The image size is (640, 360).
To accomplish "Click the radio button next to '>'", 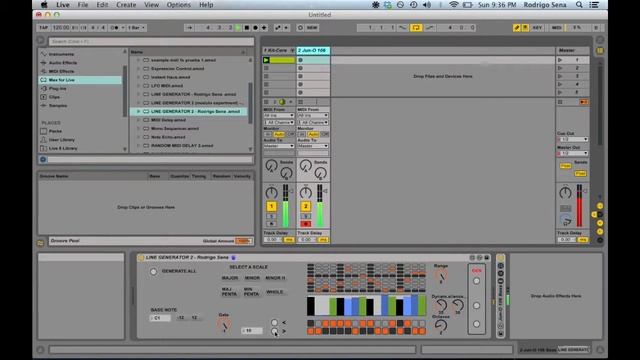I will coord(274,331).
